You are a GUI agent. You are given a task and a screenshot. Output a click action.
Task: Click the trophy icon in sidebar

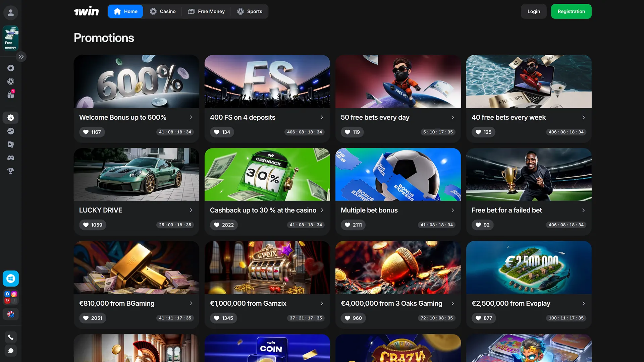pyautogui.click(x=11, y=171)
